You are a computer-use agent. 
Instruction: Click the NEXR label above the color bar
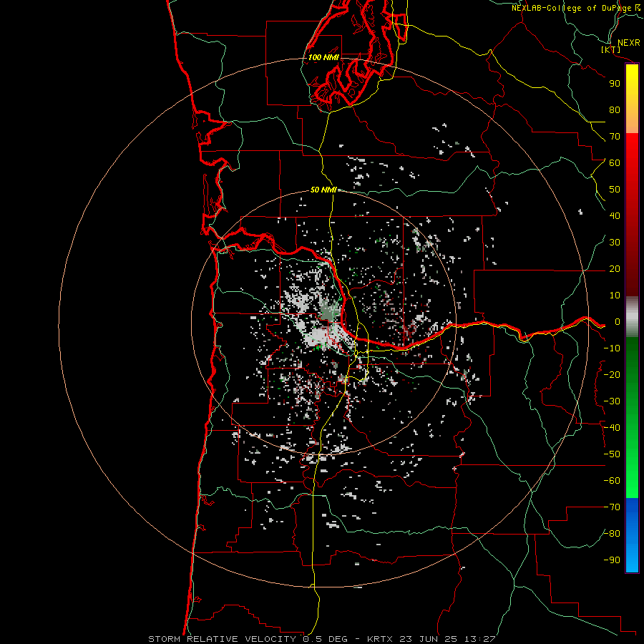[629, 43]
